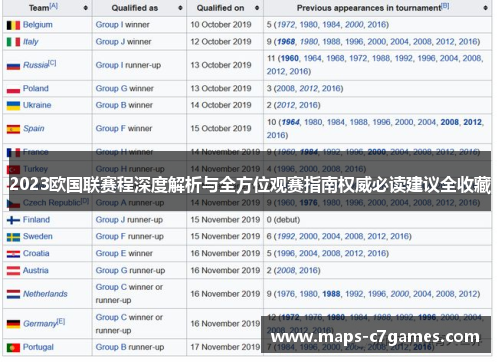Open the Germany team link
Image resolution: width=500 pixels, height=362 pixels.
point(40,324)
